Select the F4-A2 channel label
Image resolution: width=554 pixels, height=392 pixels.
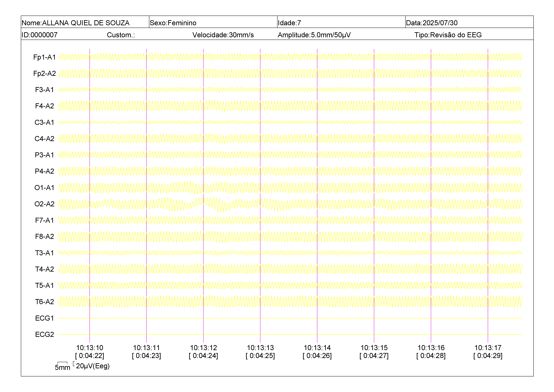(x=45, y=106)
